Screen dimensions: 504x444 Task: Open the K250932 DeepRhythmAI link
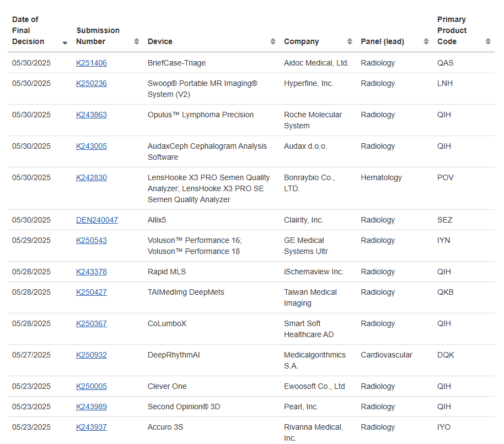tap(92, 355)
